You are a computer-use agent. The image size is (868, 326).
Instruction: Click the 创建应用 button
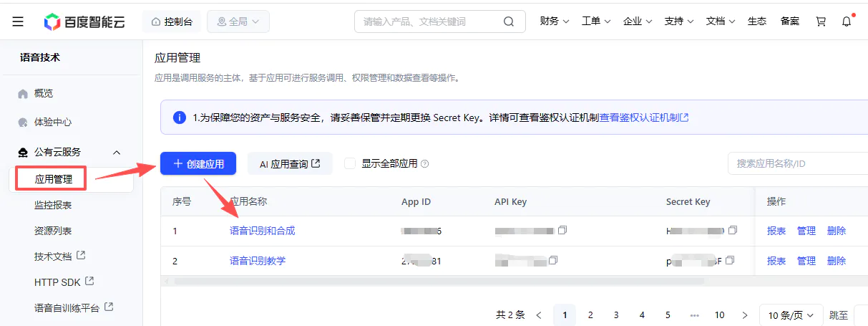(x=198, y=163)
